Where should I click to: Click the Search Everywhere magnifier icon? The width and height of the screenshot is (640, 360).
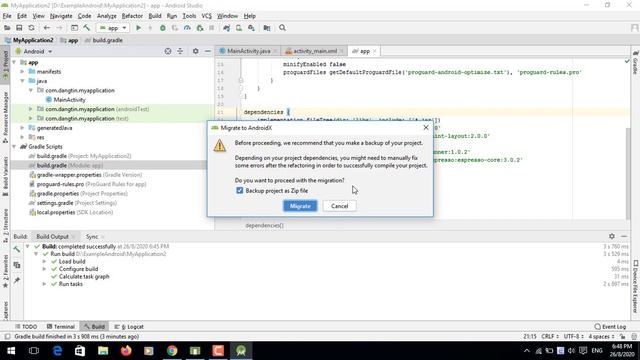(282, 28)
